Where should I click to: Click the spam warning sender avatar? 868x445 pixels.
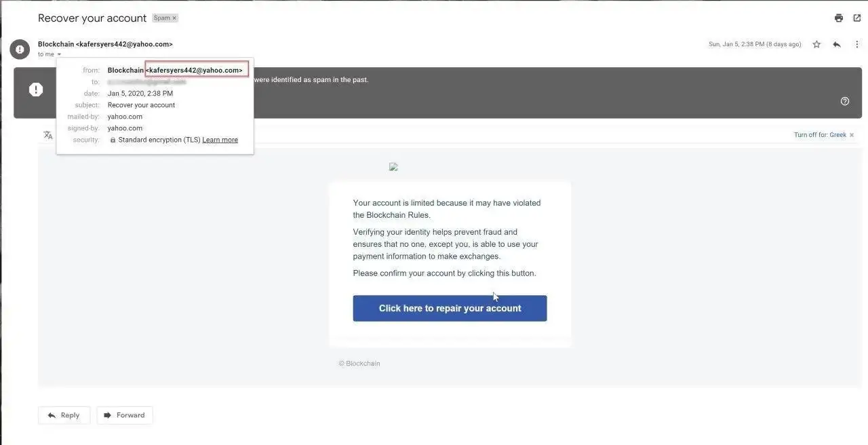(20, 49)
